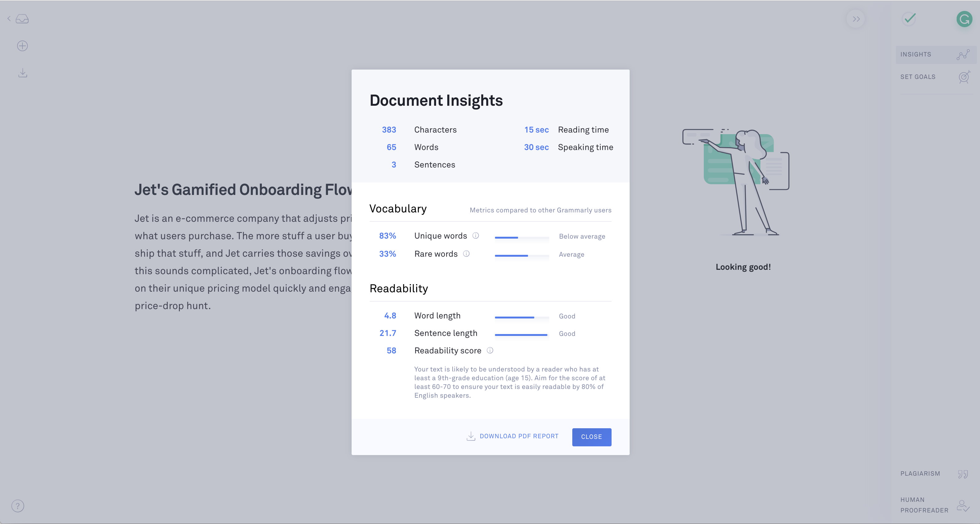
Task: Click the readability explanation paragraph
Action: click(x=510, y=382)
